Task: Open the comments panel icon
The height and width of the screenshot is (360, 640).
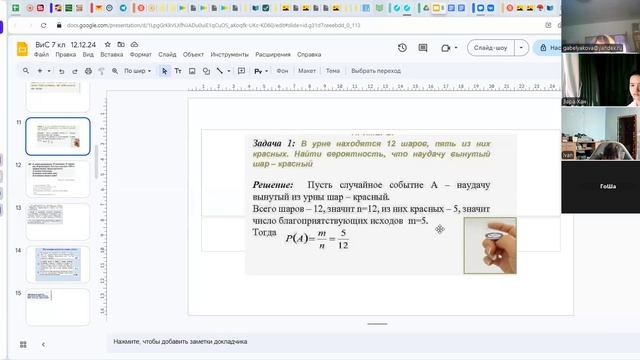Action: (423, 48)
